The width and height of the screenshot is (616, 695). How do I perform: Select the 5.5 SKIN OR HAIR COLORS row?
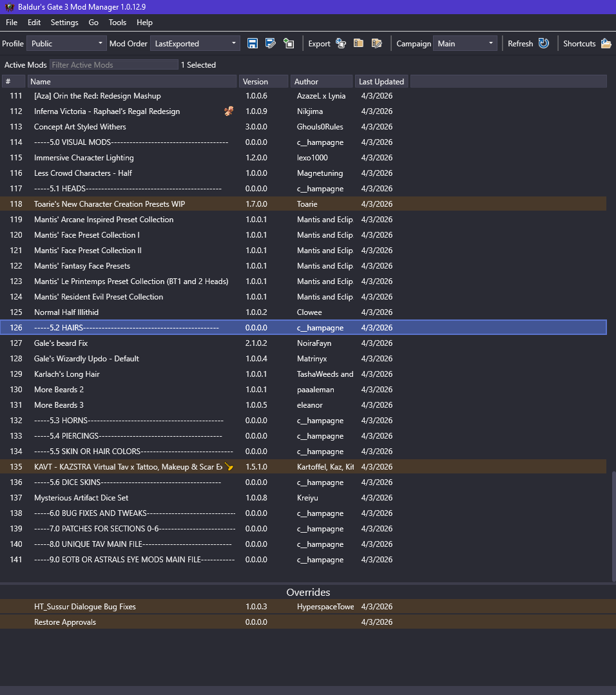[x=303, y=452]
